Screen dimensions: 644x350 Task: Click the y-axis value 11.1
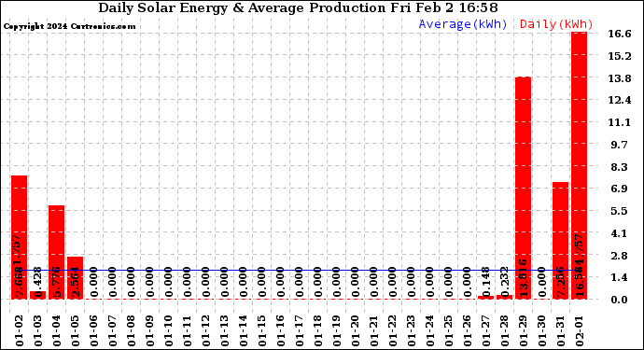point(620,122)
